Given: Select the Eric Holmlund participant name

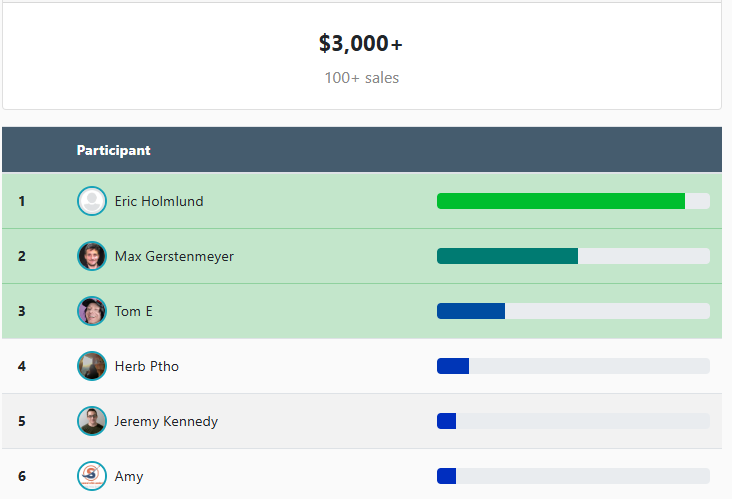Looking at the screenshot, I should [158, 201].
